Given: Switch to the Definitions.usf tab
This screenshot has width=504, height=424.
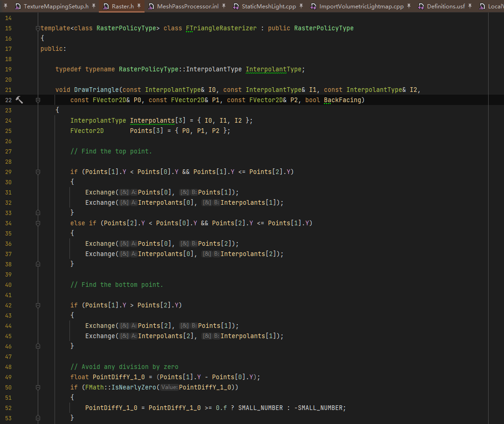Looking at the screenshot, I should 446,7.
